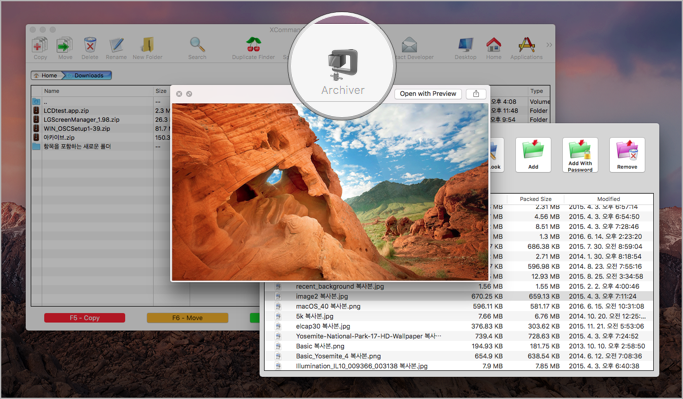
Task: Click the red rock landscape preview image
Action: tap(330, 192)
